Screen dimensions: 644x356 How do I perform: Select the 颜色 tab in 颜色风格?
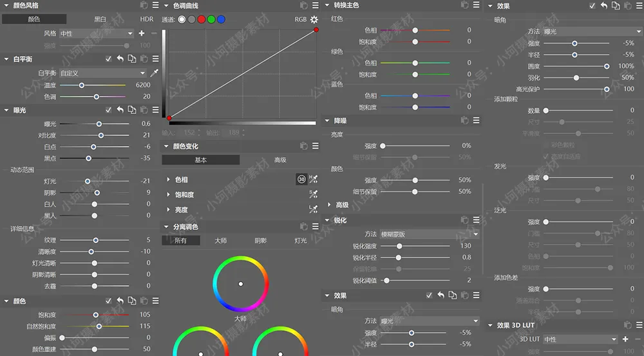tap(34, 19)
